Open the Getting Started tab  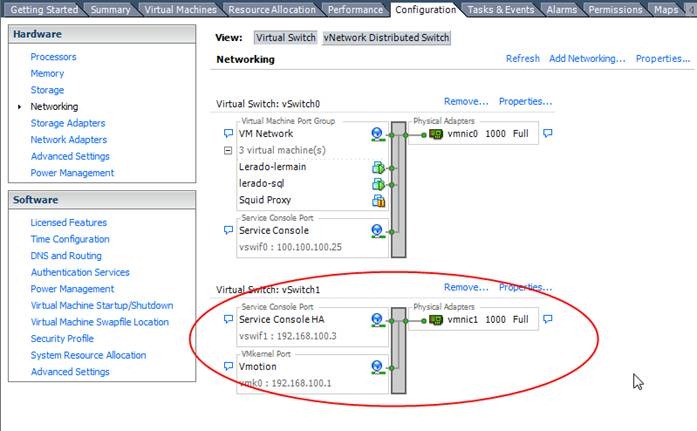43,9
